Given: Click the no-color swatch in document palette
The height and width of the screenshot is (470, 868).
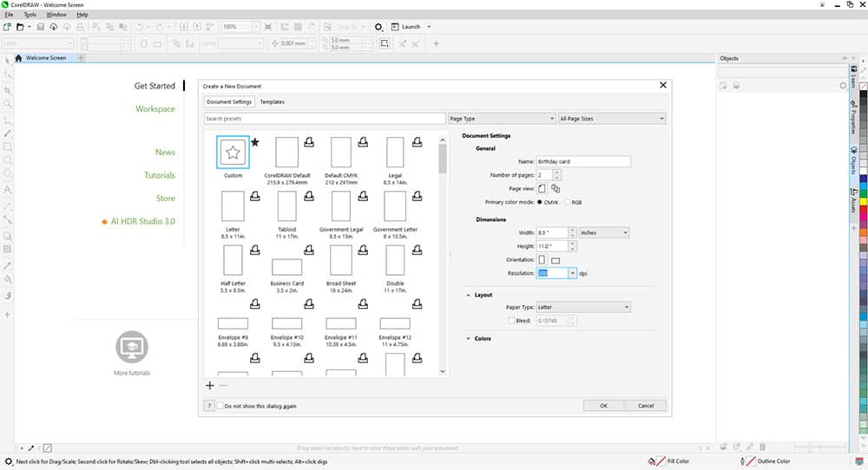Looking at the screenshot, I should pos(48,448).
